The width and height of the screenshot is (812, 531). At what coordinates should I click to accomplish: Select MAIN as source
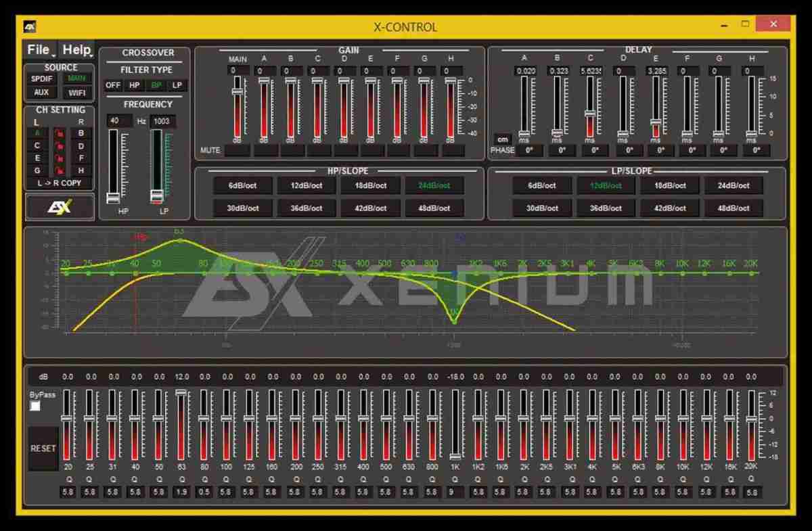[76, 78]
